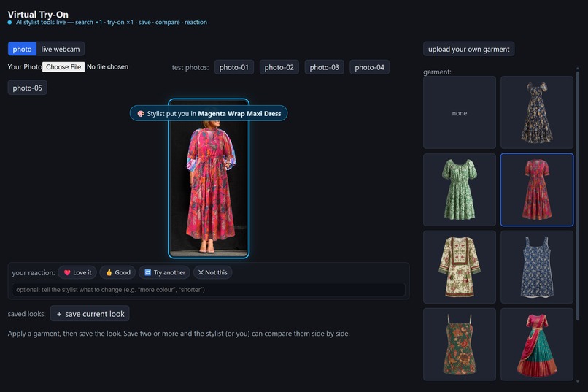Select the cream embroidered tunic dress
Image resolution: width=588 pixels, height=392 pixels.
coord(460,267)
